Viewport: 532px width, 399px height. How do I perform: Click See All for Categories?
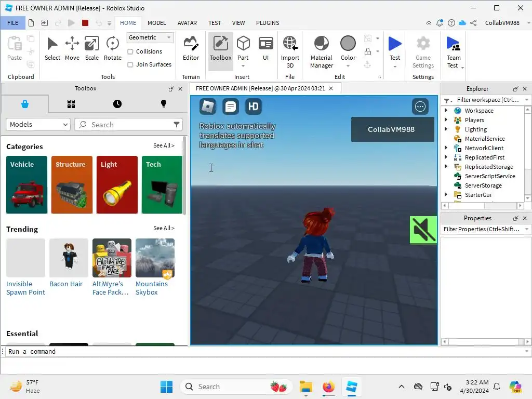164,145
